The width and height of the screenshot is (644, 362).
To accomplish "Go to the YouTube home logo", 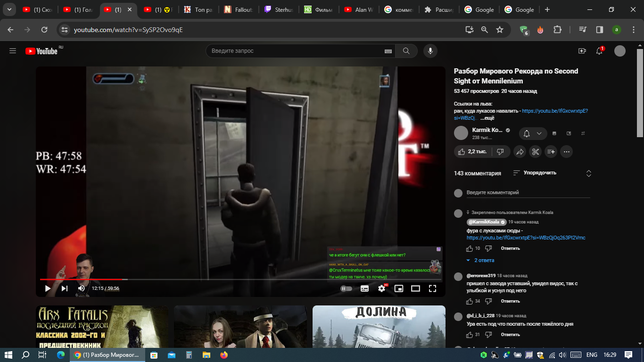I will click(41, 51).
